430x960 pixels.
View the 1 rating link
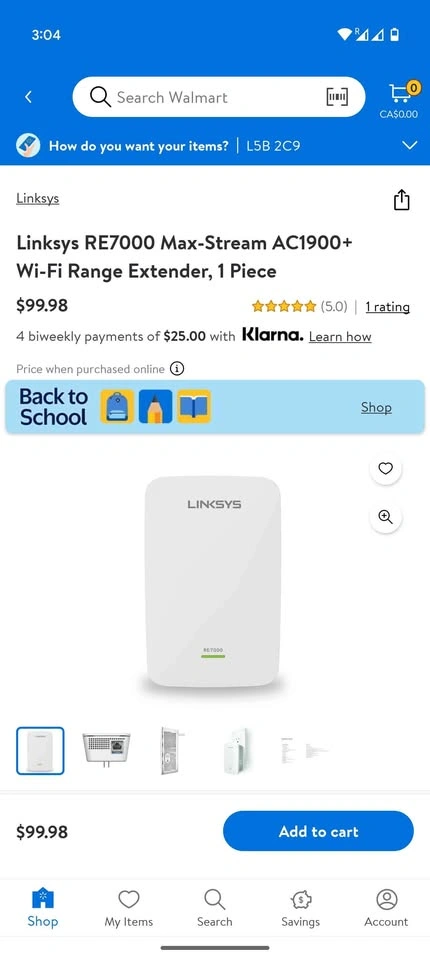tap(387, 306)
